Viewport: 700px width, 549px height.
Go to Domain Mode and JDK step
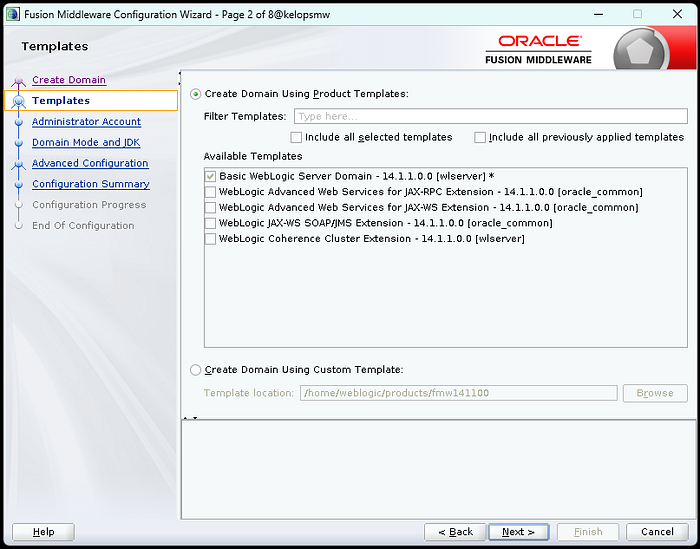pyautogui.click(x=86, y=142)
